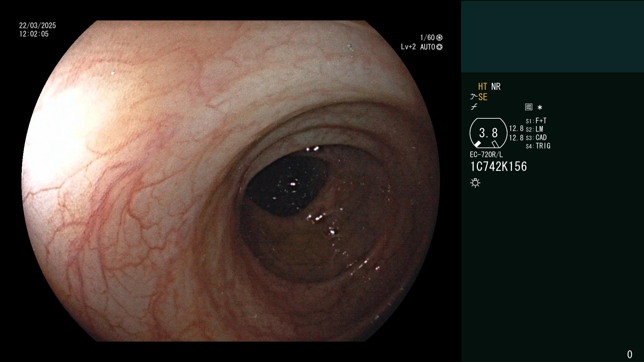This screenshot has width=644, height=362.
Task: Select the SE emphasis label
Action: point(483,97)
